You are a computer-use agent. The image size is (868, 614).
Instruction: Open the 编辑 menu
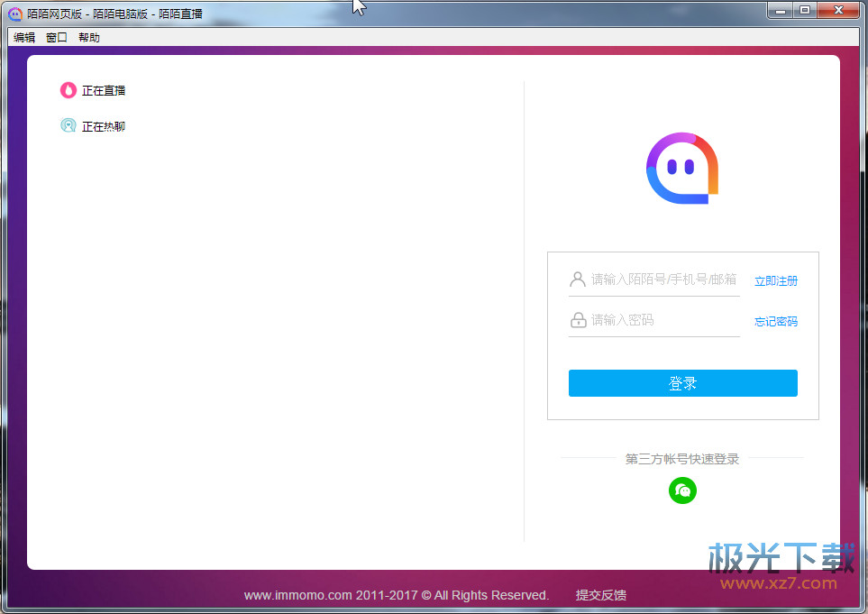[x=23, y=37]
